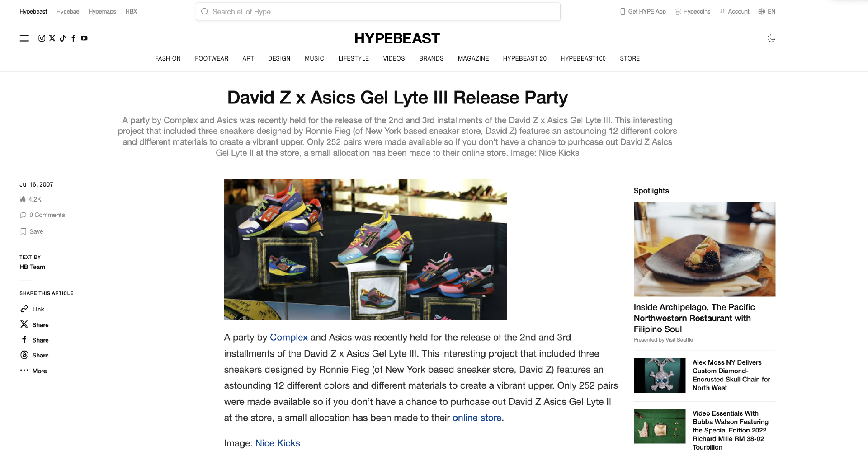
Task: Share the article on Threads
Action: tap(34, 355)
